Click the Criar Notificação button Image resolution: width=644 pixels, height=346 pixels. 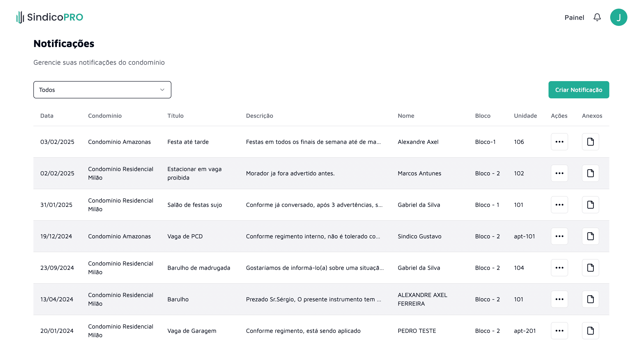click(578, 90)
